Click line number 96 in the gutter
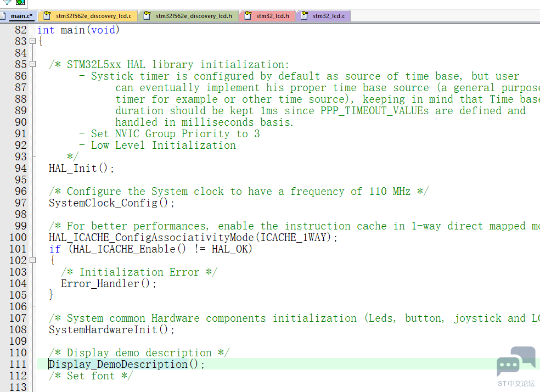The image size is (540, 392). tap(20, 191)
